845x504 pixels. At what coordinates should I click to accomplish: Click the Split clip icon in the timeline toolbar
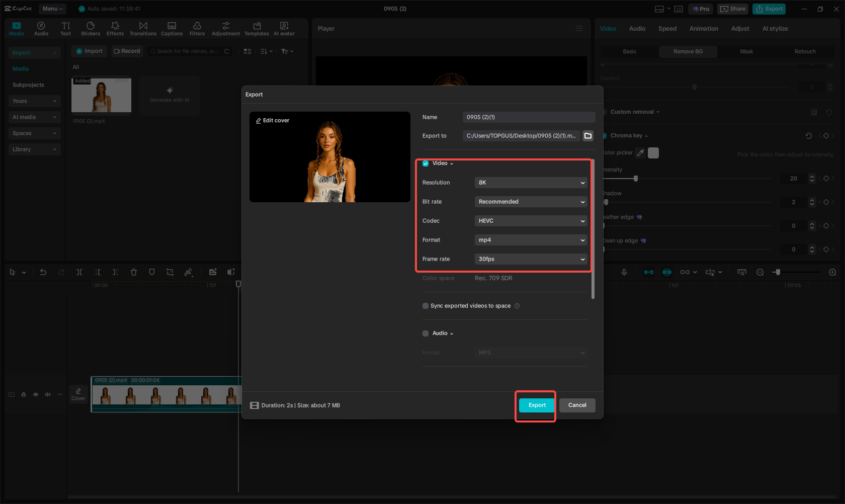(x=79, y=272)
